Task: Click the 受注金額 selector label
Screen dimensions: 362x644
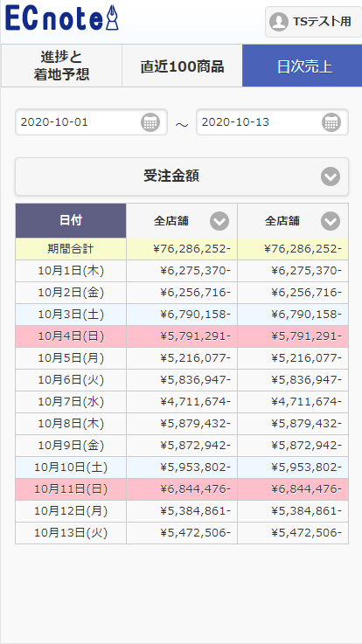Action: point(171,177)
